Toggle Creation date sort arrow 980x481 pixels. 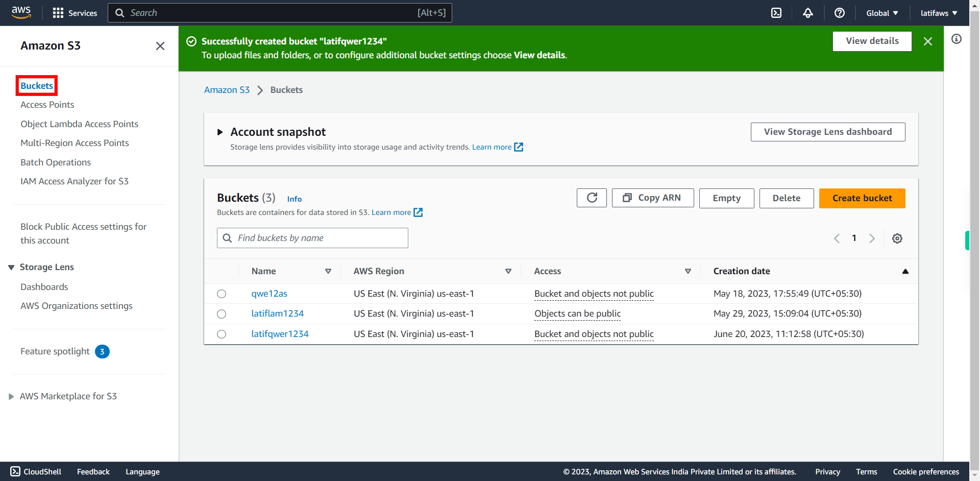(x=905, y=272)
